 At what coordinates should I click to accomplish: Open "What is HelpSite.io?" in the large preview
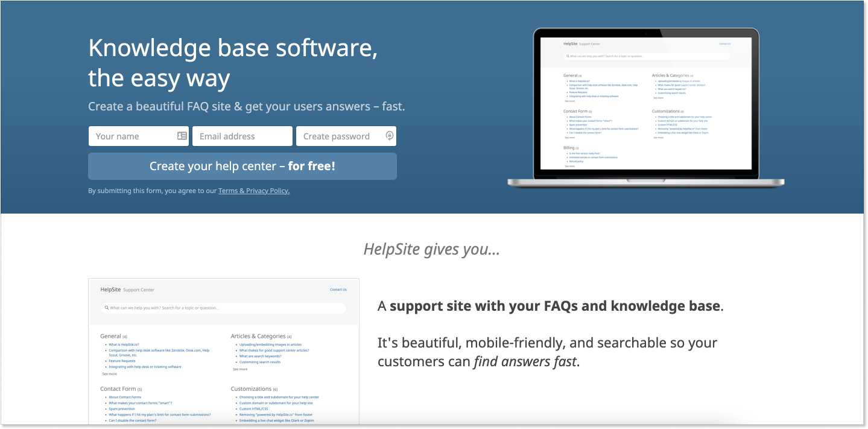tap(122, 345)
